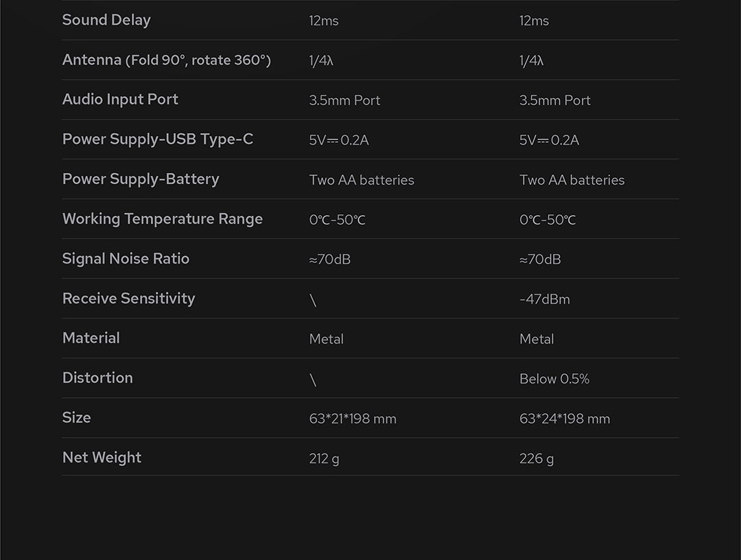Click the Size row label

click(77, 418)
